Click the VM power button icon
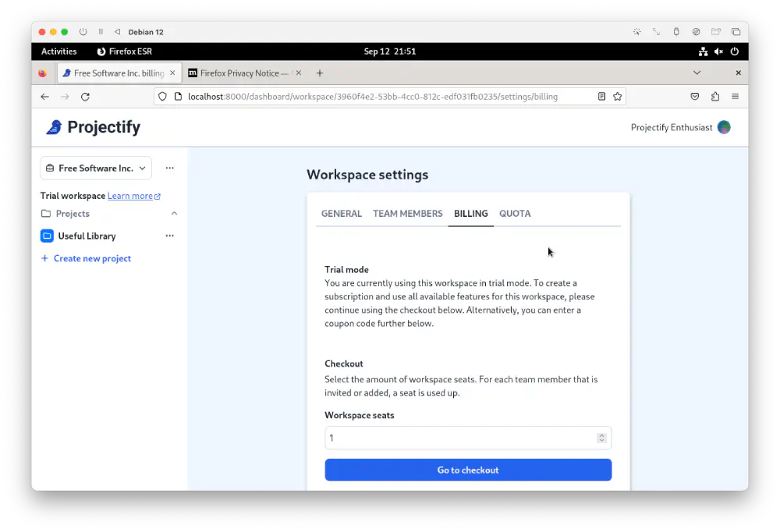 click(83, 32)
